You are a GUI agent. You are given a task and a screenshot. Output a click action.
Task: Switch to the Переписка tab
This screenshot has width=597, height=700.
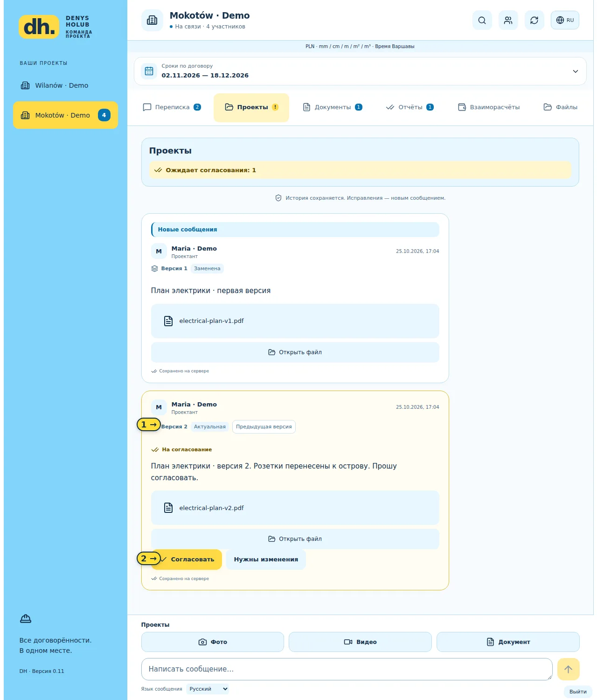coord(172,107)
